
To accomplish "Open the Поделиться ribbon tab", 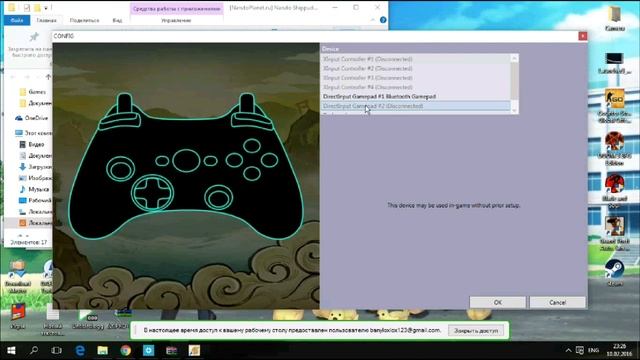I will click(x=84, y=20).
